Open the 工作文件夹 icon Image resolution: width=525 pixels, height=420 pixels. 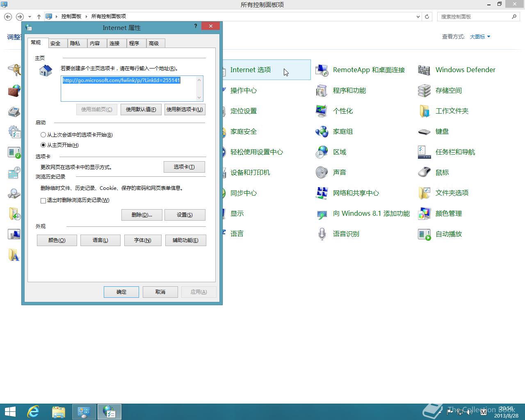click(424, 111)
